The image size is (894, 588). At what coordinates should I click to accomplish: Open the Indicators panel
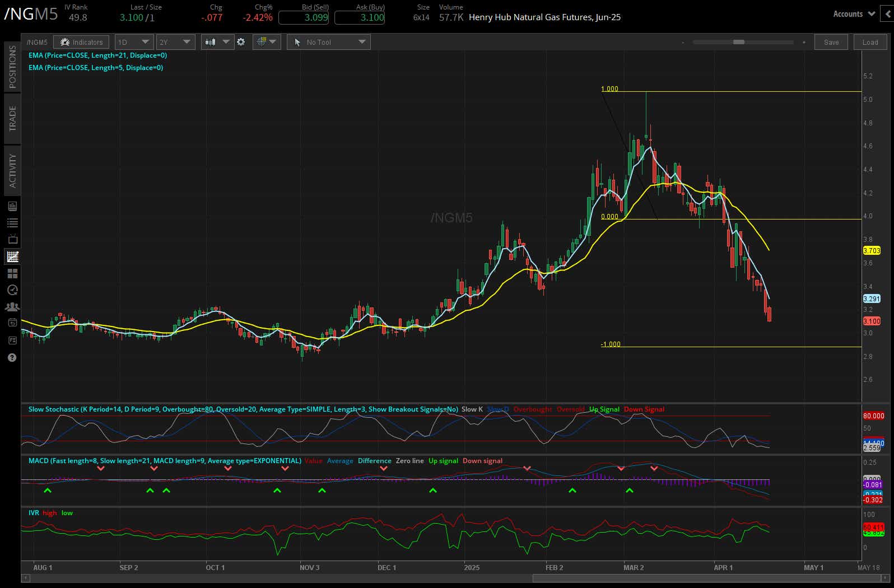click(x=81, y=42)
